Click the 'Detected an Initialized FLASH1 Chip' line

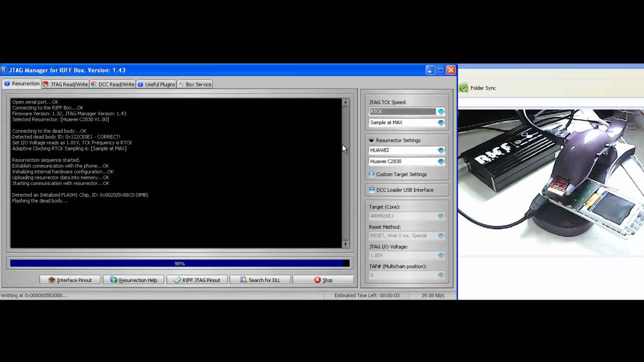(80, 195)
